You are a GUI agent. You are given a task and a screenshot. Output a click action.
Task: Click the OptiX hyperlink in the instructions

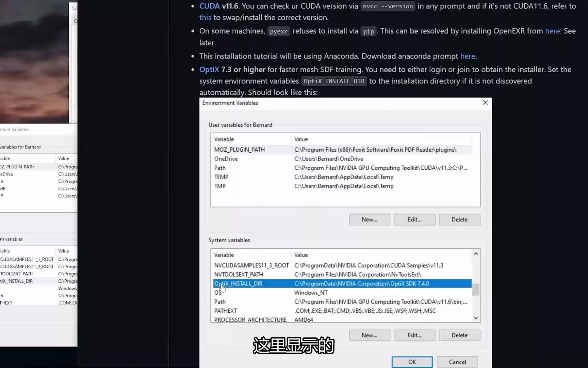click(x=209, y=70)
